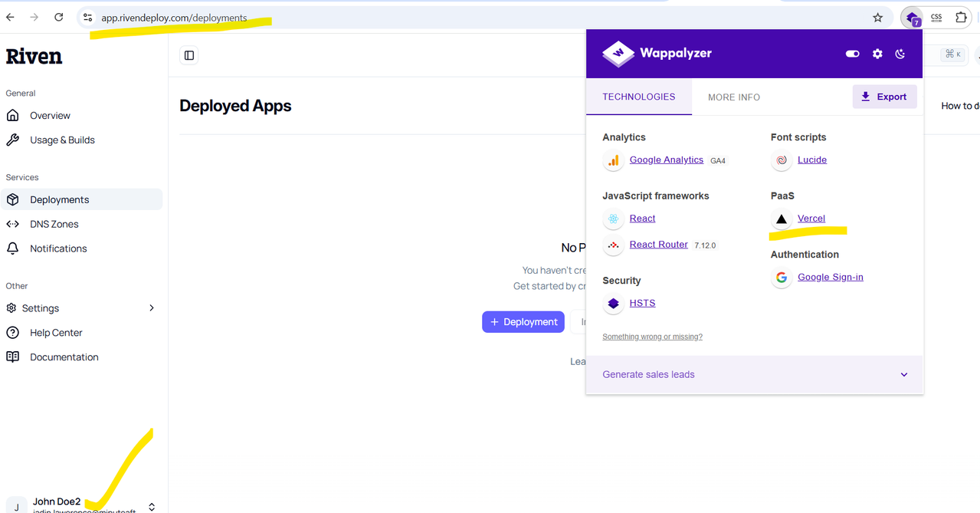Click the Google Analytics bar chart icon
The height and width of the screenshot is (513, 980).
[613, 160]
